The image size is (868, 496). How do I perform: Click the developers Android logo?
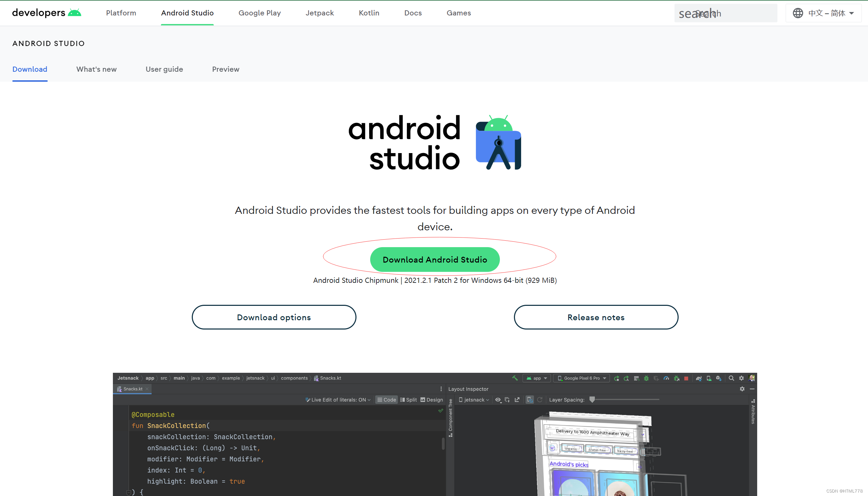[47, 13]
